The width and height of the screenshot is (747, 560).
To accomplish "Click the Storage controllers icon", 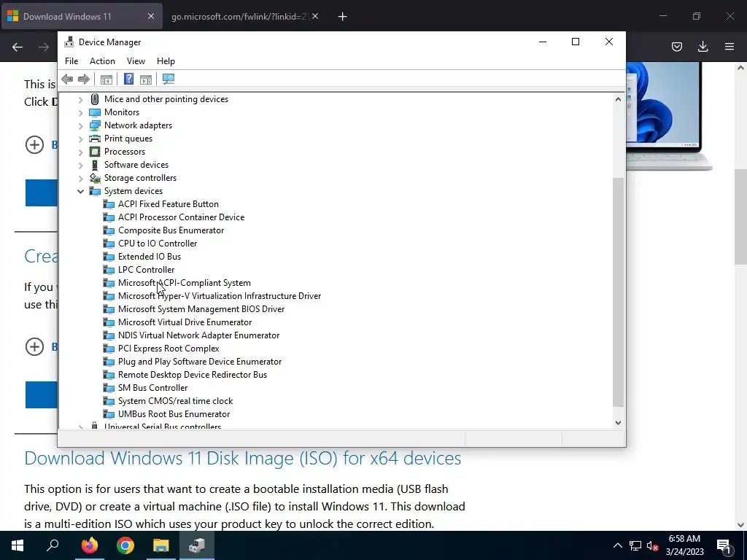I will pos(95,178).
